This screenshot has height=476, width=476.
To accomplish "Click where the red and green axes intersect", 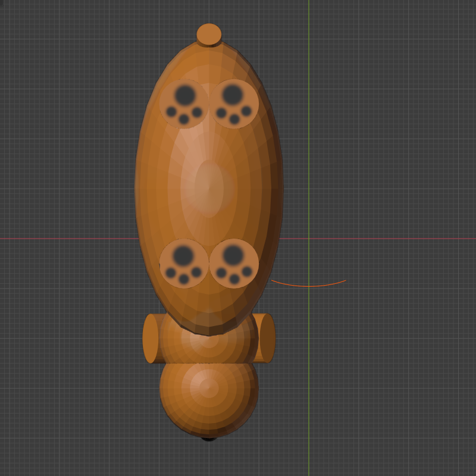I will [309, 237].
